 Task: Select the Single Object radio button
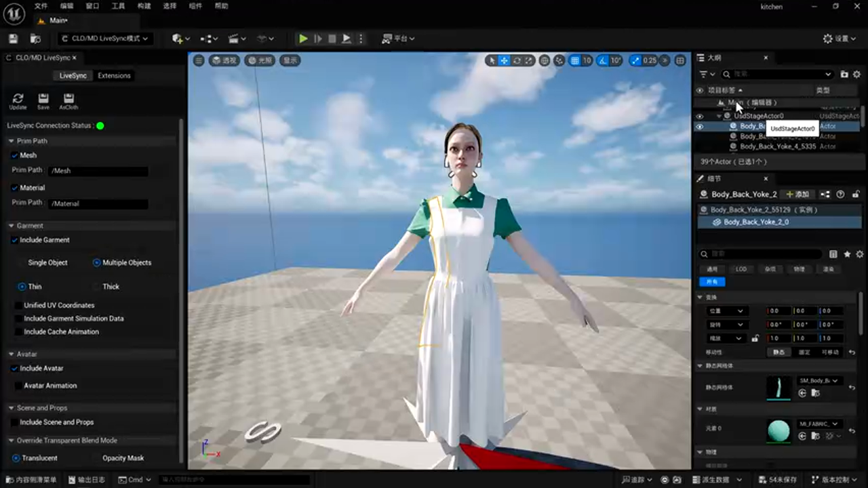tap(22, 263)
